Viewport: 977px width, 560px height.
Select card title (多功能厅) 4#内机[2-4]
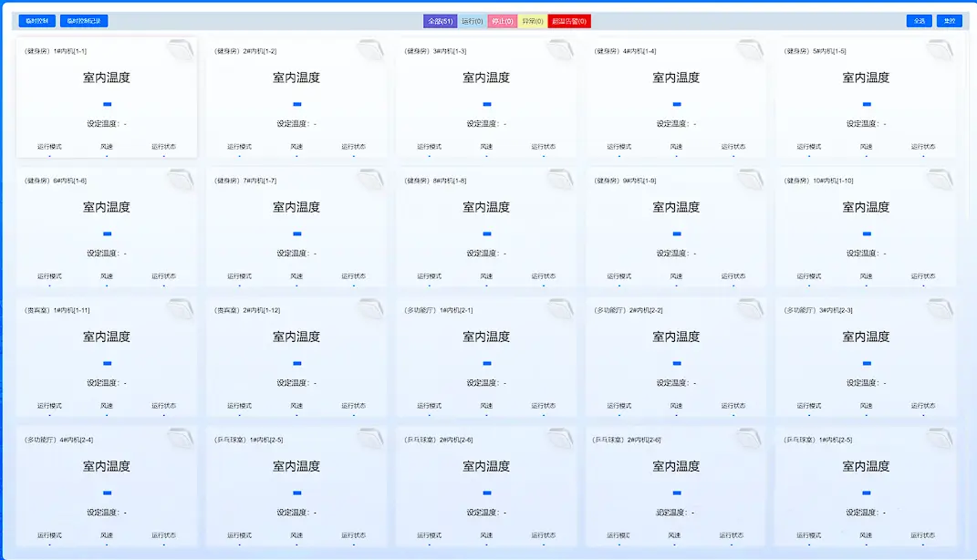pos(58,440)
